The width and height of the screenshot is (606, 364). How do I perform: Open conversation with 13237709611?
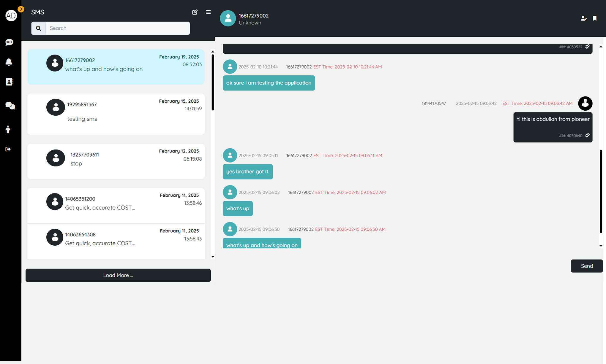(x=116, y=161)
